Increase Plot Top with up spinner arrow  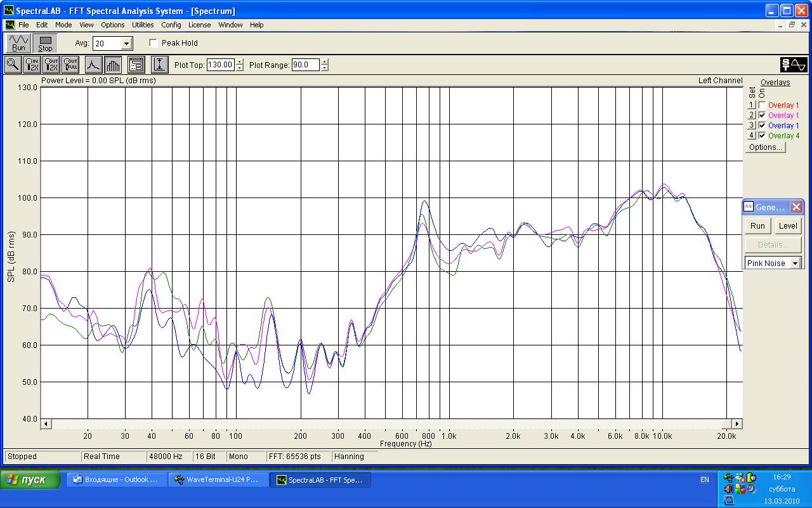[239, 62]
